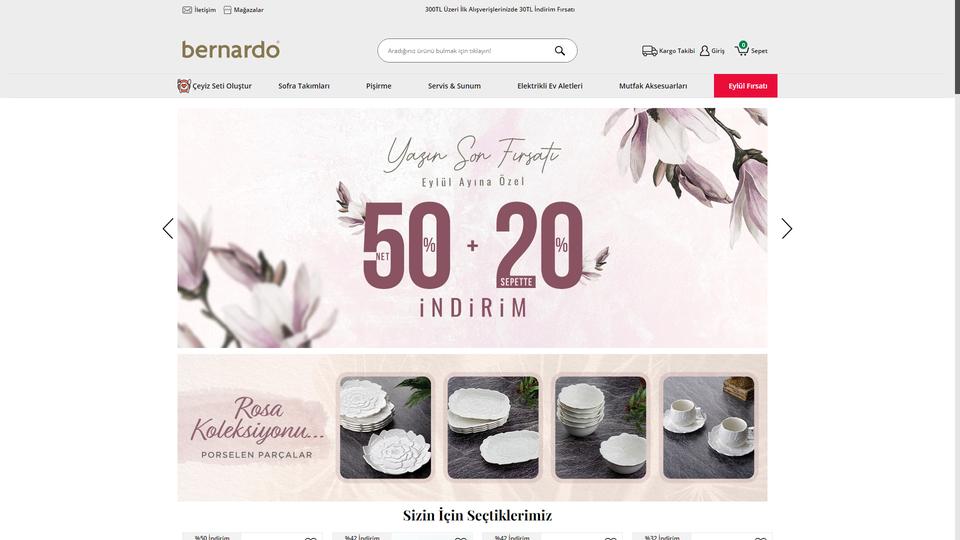
Task: Open the Mutfak Aksesuarları menu
Action: tap(653, 86)
